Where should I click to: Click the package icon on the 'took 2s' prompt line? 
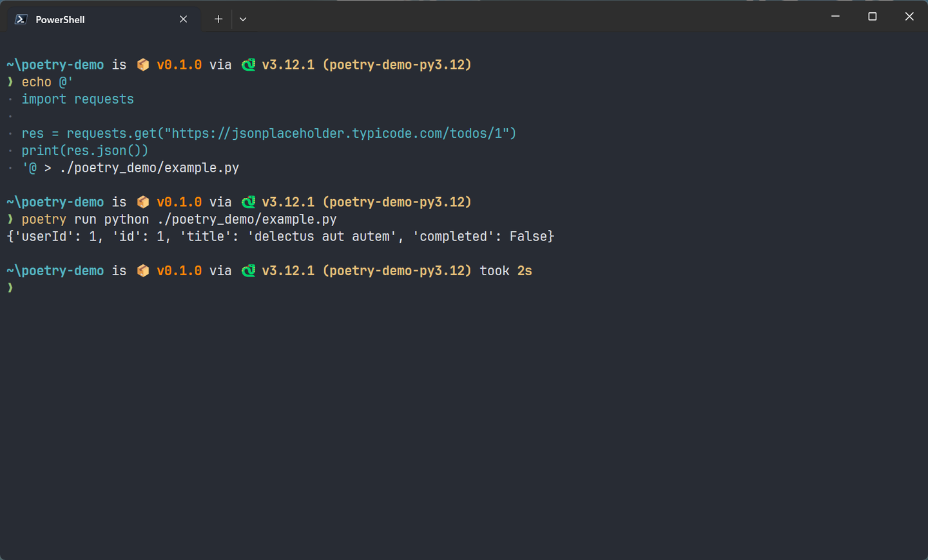[143, 271]
